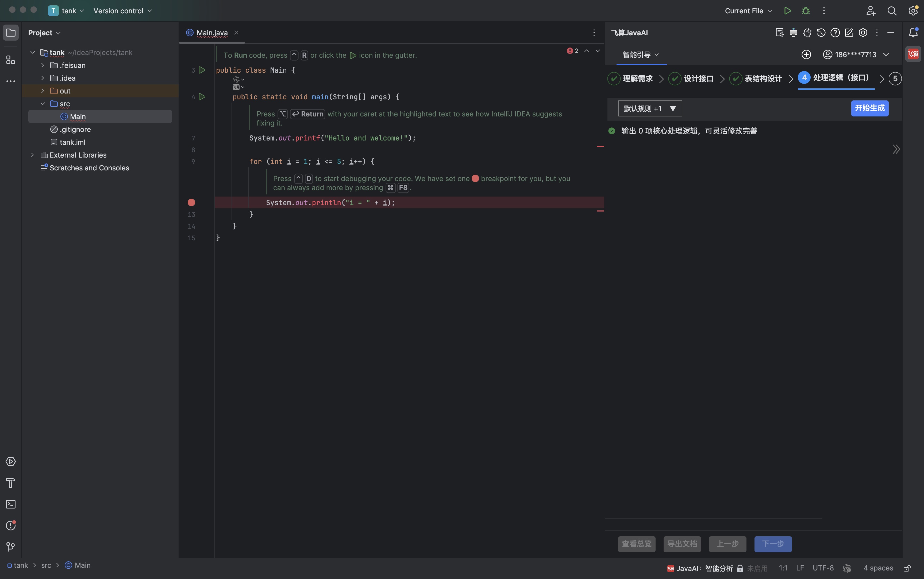Click the 下一步 button
Image resolution: width=924 pixels, height=579 pixels.
[773, 544]
